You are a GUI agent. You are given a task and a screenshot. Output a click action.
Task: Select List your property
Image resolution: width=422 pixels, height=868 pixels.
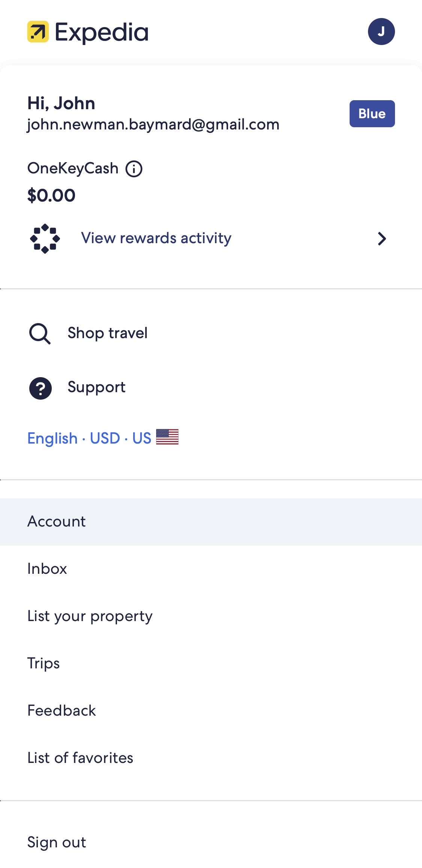coord(90,616)
